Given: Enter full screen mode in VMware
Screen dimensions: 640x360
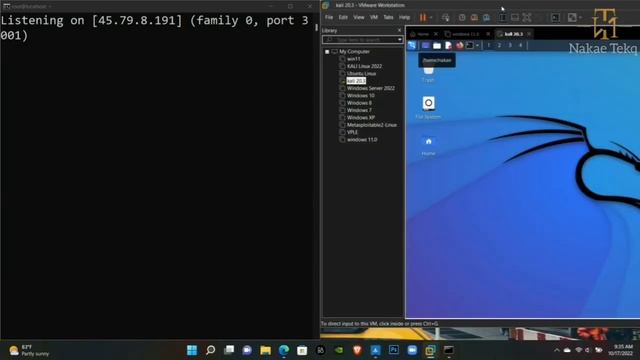Looking at the screenshot, I should 527,18.
